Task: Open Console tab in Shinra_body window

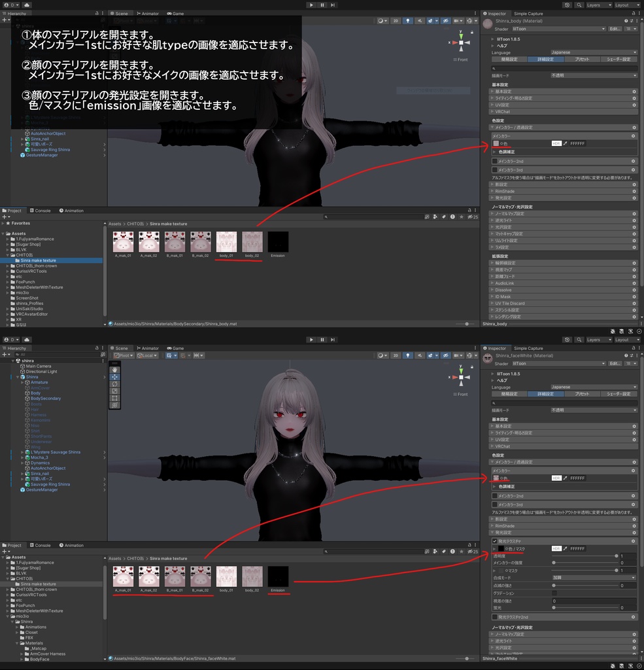Action: tap(40, 211)
